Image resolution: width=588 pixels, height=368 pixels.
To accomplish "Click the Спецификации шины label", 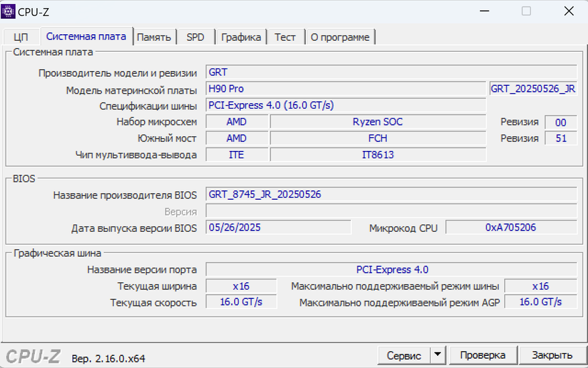I will 148,107.
